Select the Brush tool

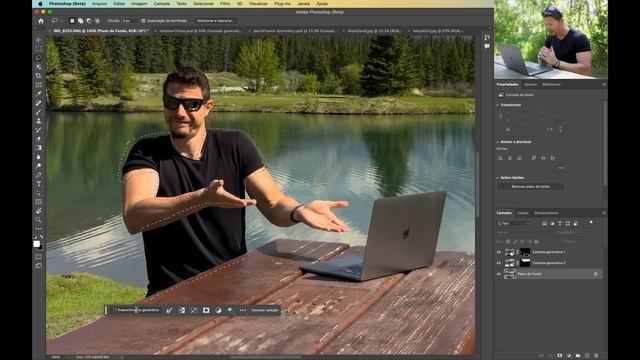(38, 112)
